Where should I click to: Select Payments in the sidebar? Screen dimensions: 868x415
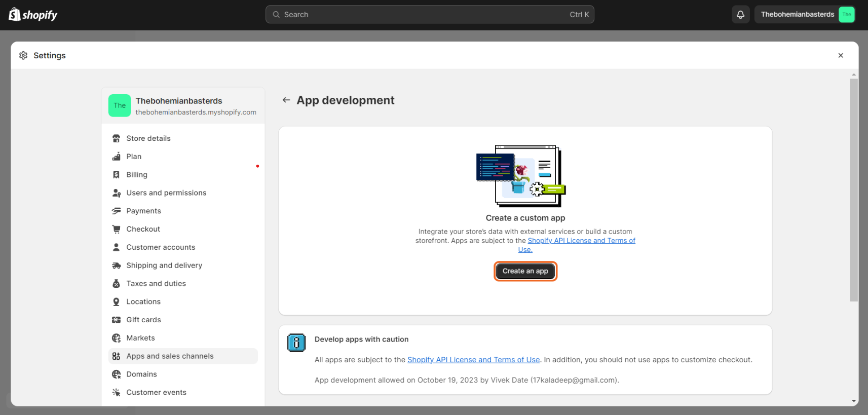[183, 211]
